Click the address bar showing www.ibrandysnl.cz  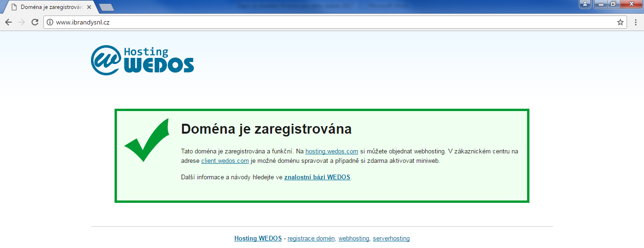tap(335, 22)
